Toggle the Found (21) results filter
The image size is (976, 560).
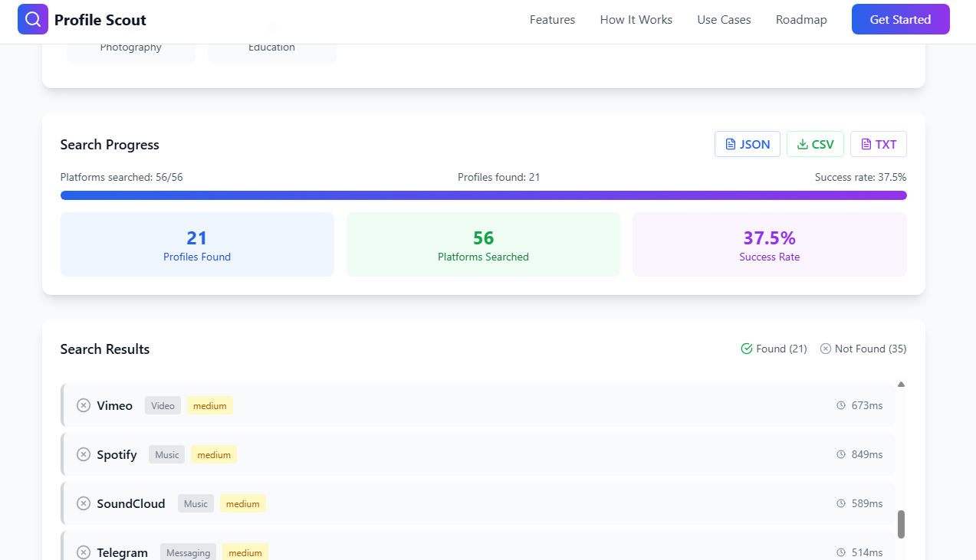click(774, 349)
